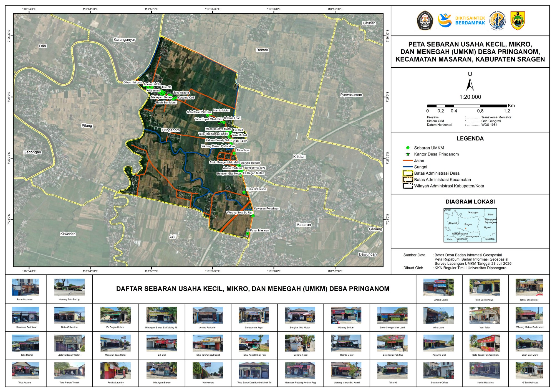Viewport: 555px width, 392px height.
Task: Click the Pringanom village name on map
Action: click(x=171, y=130)
